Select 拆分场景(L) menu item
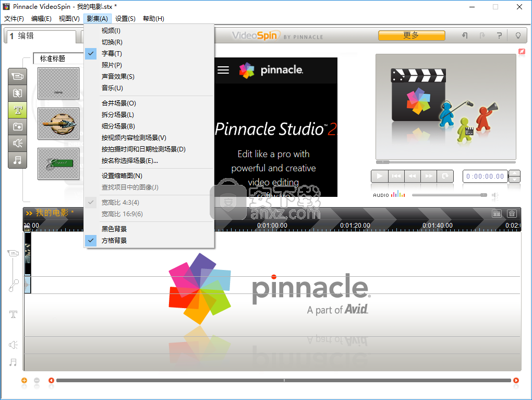The height and width of the screenshot is (400, 532). (149, 115)
